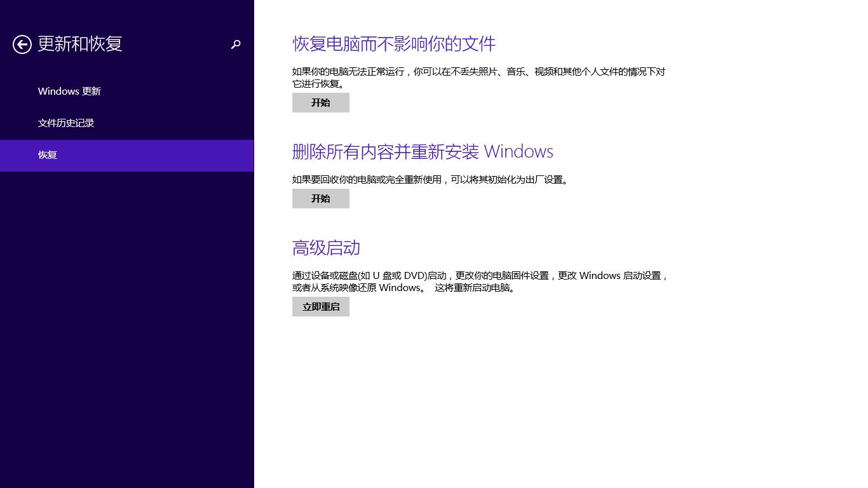Viewport: 868px width, 488px height.
Task: Go to Windows 更新 from the left pane
Action: [69, 91]
